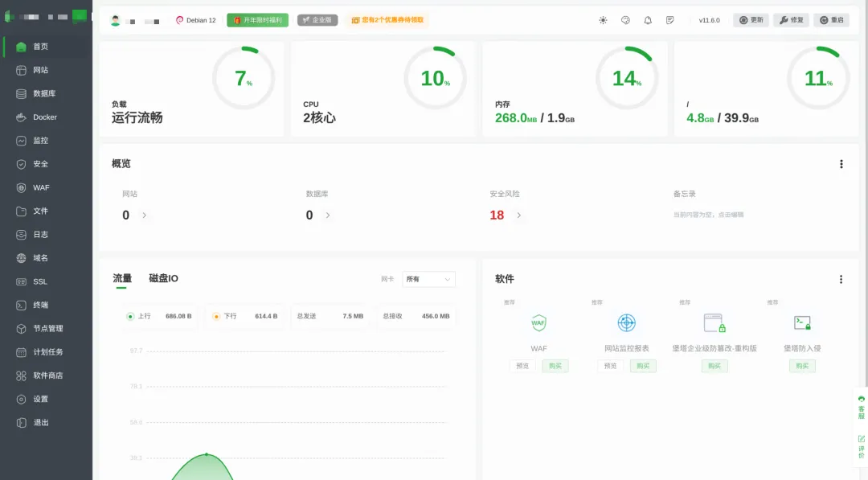Click the CPU 10% usage gauge
The height and width of the screenshot is (480, 868).
[x=435, y=78]
